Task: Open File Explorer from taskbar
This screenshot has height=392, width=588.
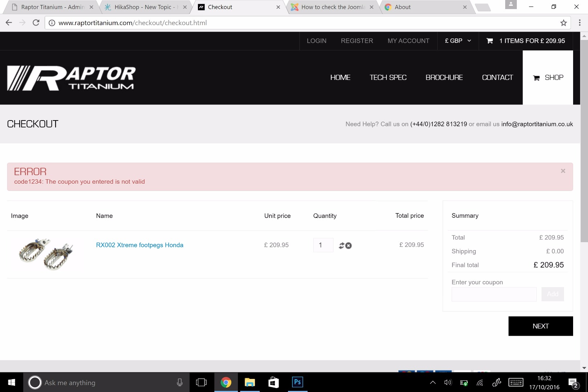Action: pos(250,382)
